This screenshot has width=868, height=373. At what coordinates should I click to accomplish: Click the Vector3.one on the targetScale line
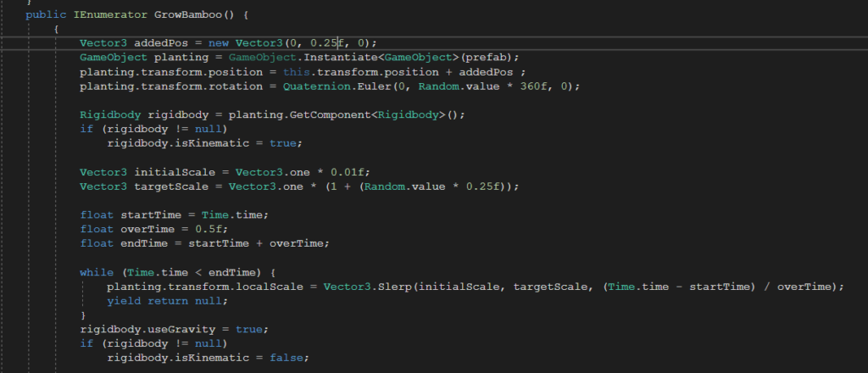265,186
